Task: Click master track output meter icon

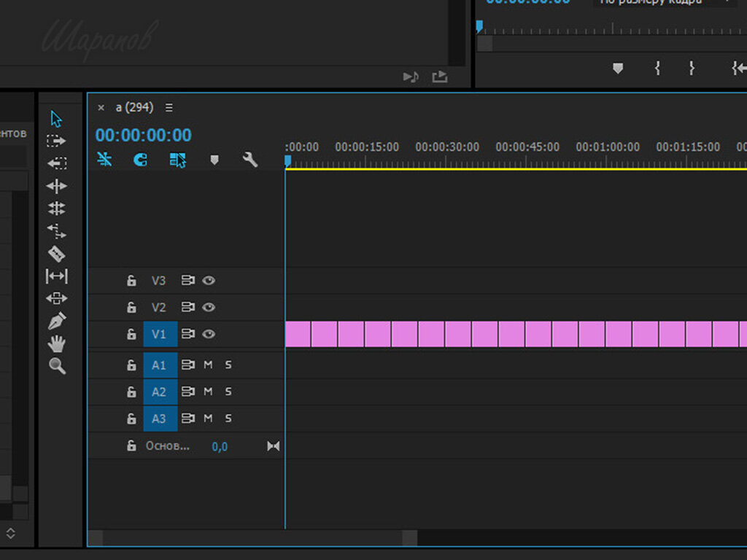Action: tap(274, 446)
